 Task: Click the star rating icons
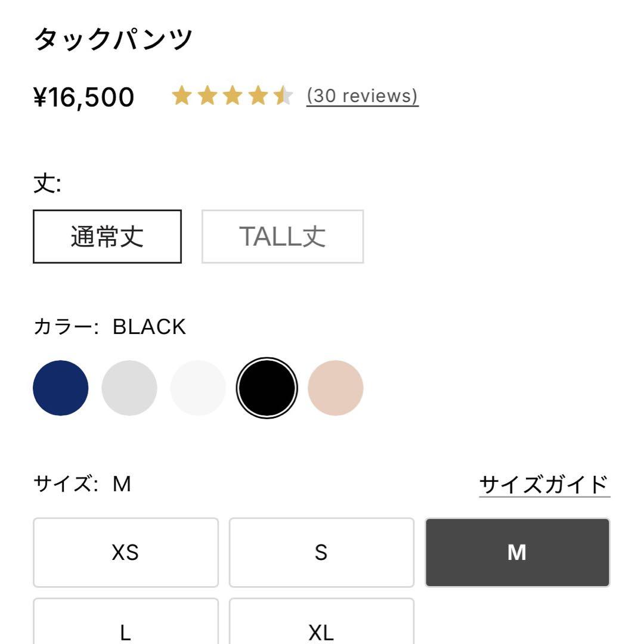(232, 96)
